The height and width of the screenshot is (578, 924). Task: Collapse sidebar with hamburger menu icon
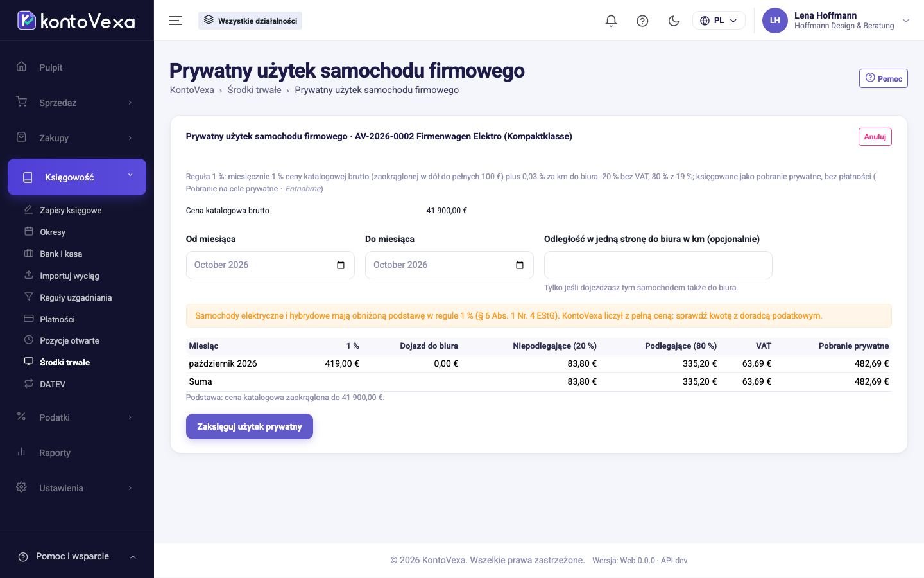click(176, 21)
